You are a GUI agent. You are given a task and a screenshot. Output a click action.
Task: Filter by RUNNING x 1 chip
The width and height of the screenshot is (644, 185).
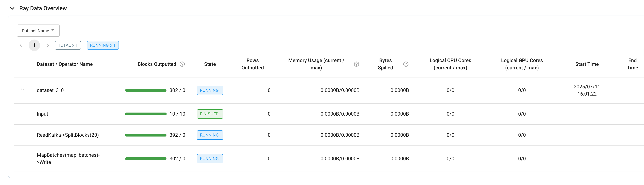[102, 45]
